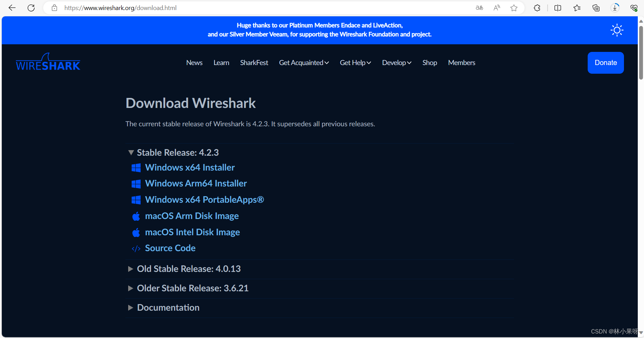The image size is (644, 338).
Task: Download Windows x64 PortableApps version
Action: click(x=205, y=200)
